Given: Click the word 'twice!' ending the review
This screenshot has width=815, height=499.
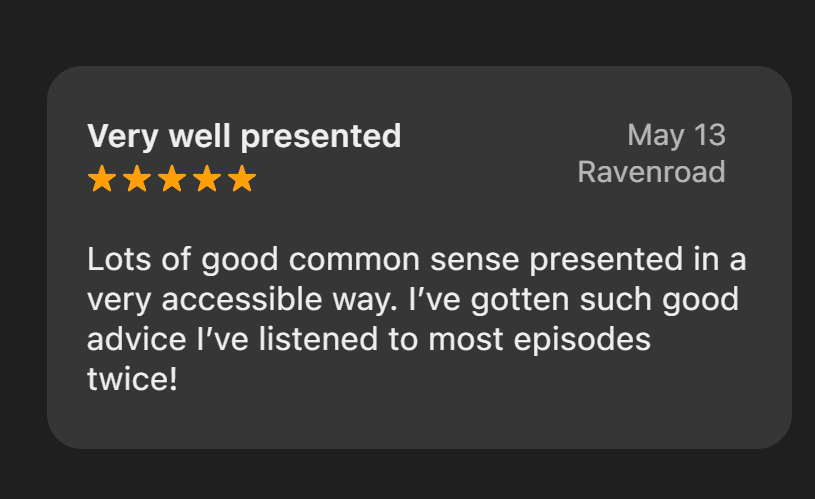Looking at the screenshot, I should coord(132,379).
